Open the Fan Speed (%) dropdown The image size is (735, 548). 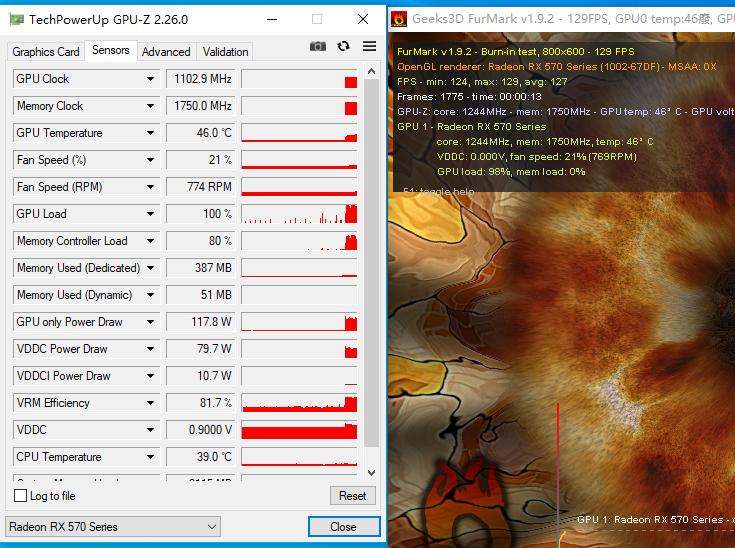[150, 160]
